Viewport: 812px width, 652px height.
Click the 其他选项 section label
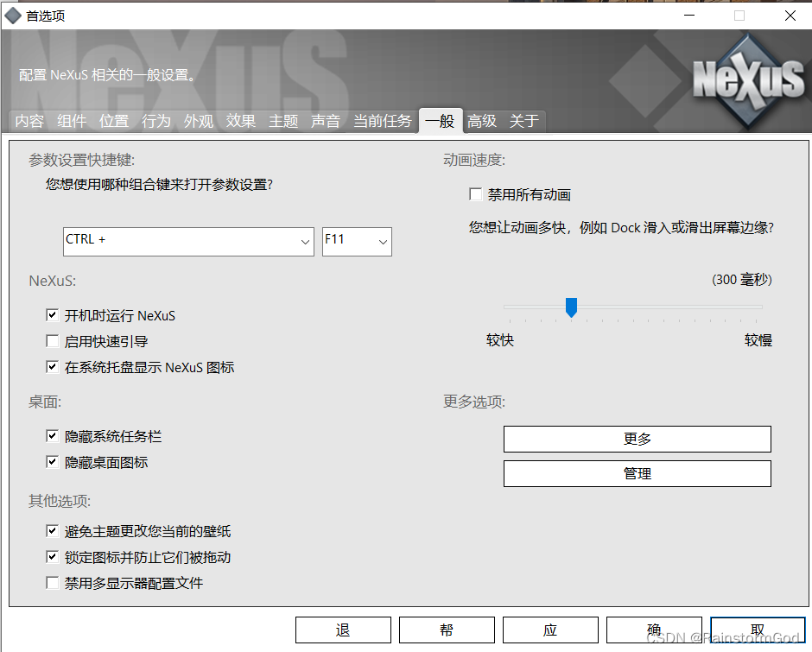tap(60, 501)
